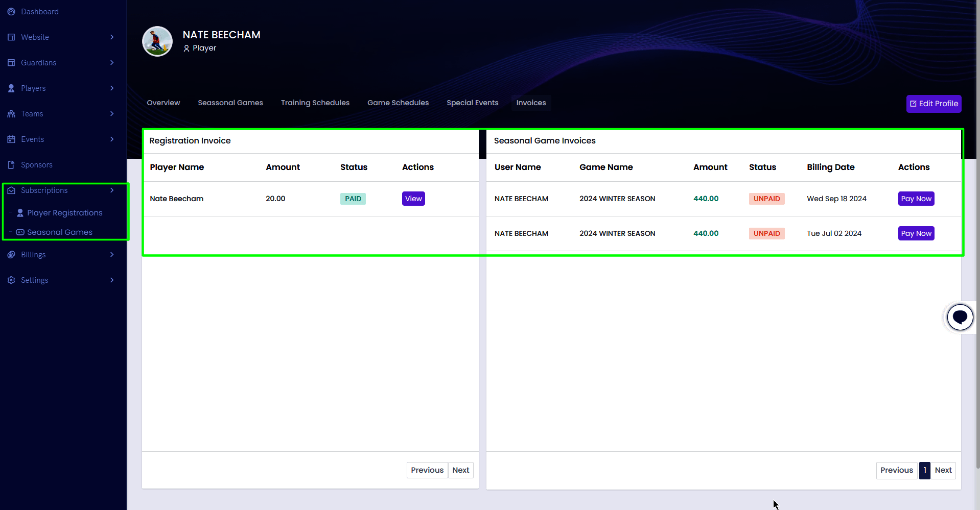
Task: View Nate Beecham's registration invoice
Action: (x=413, y=199)
